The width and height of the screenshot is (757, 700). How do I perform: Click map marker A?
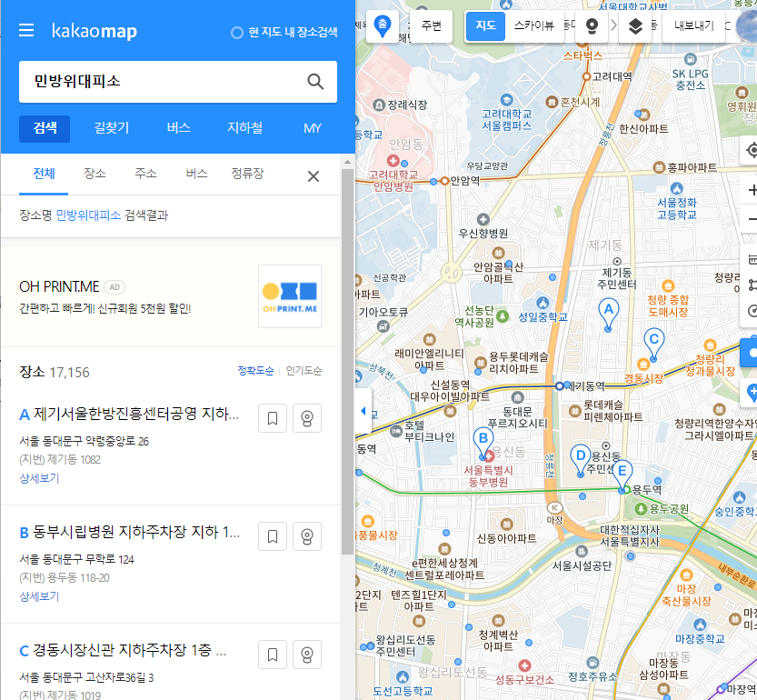608,314
